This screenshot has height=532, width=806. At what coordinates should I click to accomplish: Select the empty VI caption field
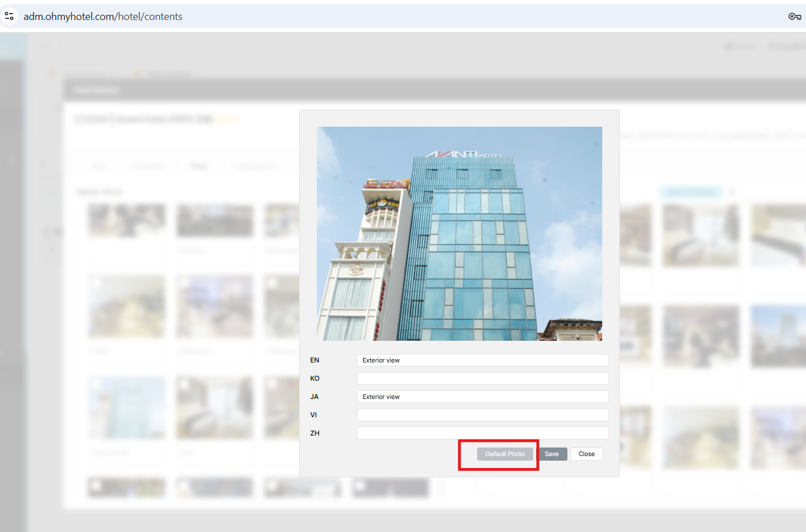(482, 415)
